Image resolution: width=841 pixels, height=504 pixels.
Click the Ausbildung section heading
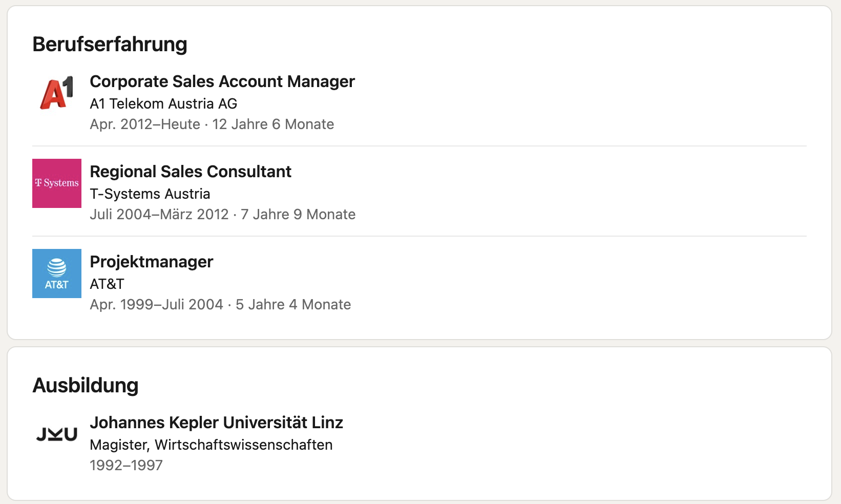86,385
